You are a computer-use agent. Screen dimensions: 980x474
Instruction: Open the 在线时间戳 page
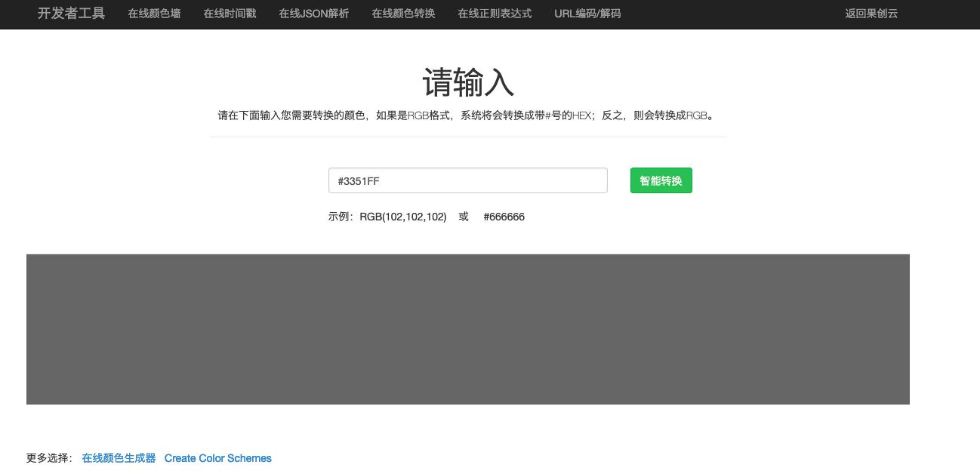coord(230,14)
